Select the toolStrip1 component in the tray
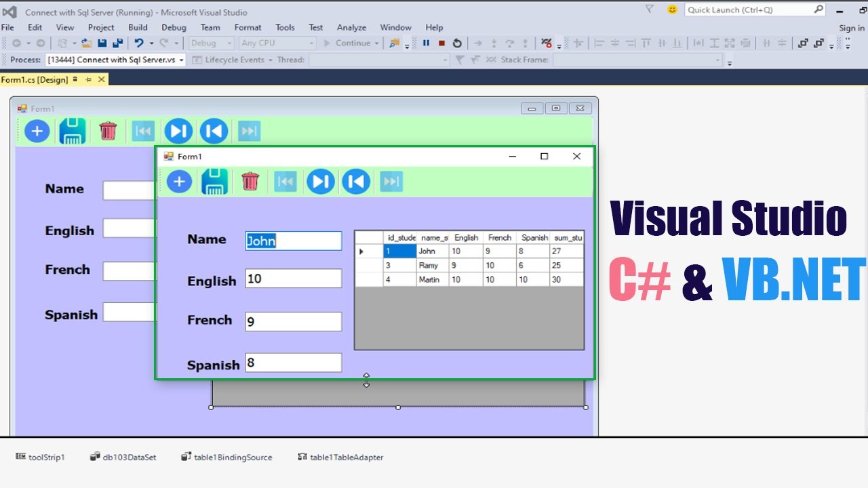Viewport: 868px width, 488px height. pyautogui.click(x=40, y=457)
